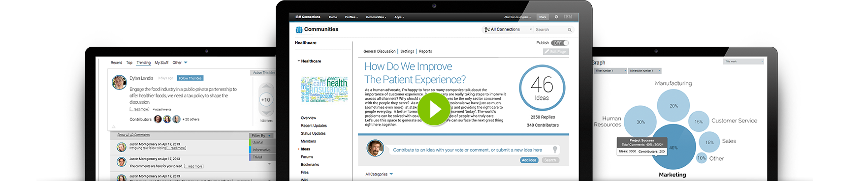
Task: Select the Top tab
Action: (129, 62)
